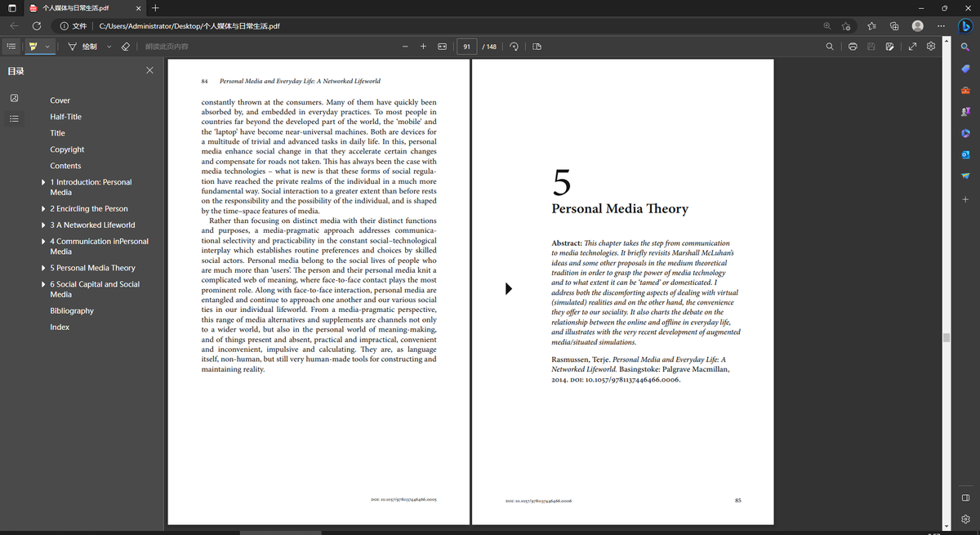Go back to previous page

[x=14, y=26]
